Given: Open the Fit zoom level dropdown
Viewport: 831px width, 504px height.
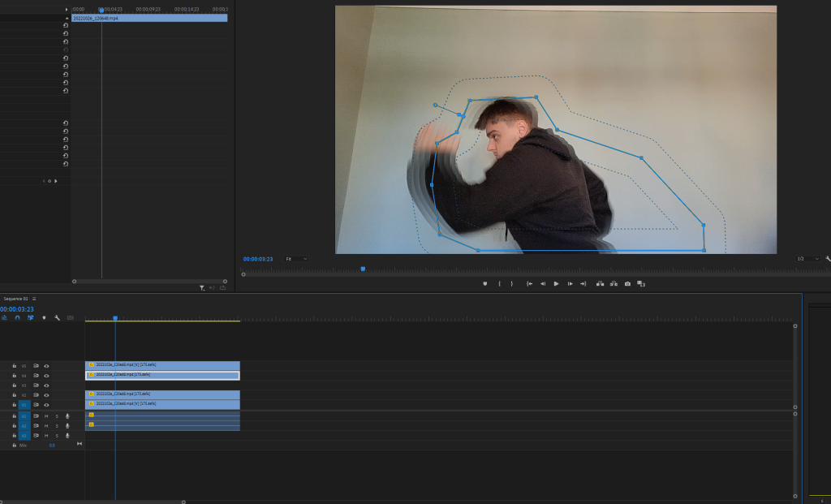Looking at the screenshot, I should (x=296, y=259).
